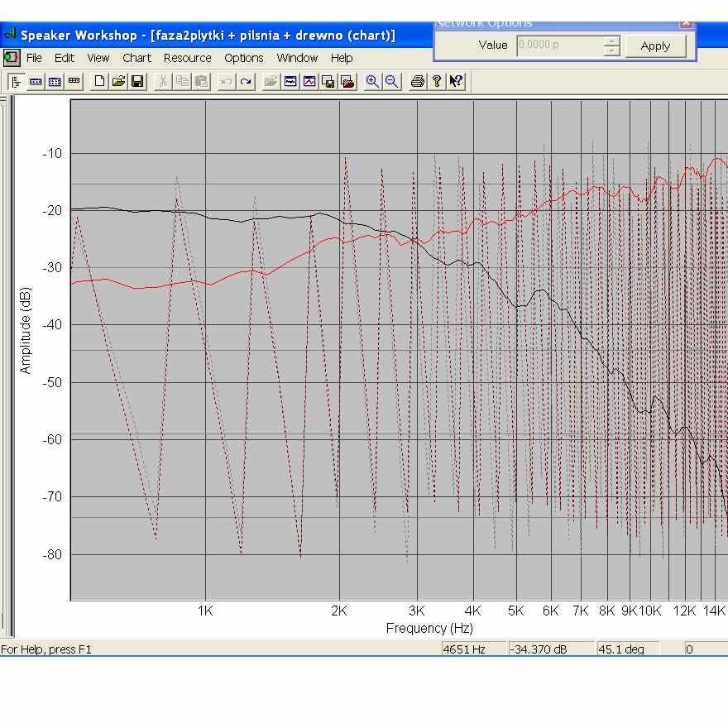Screen dimensions: 728x728
Task: Click Apply in Network Options dialog
Action: pyautogui.click(x=655, y=46)
